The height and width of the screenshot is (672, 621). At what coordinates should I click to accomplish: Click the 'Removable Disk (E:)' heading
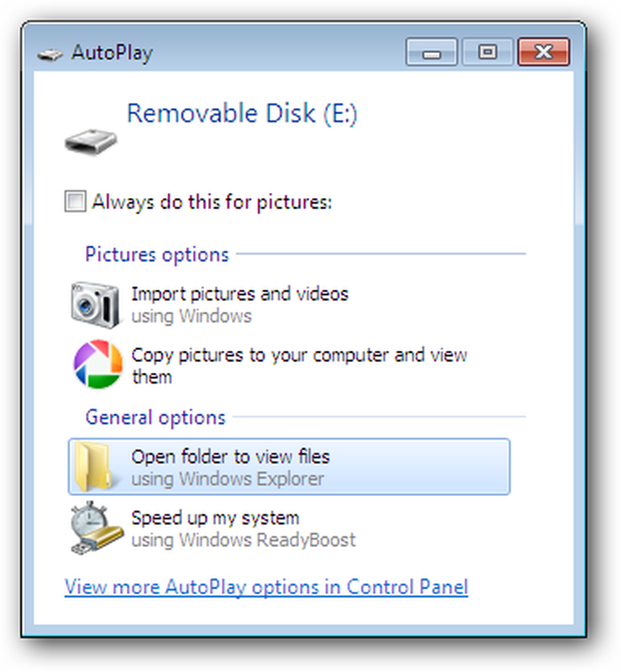point(242,114)
